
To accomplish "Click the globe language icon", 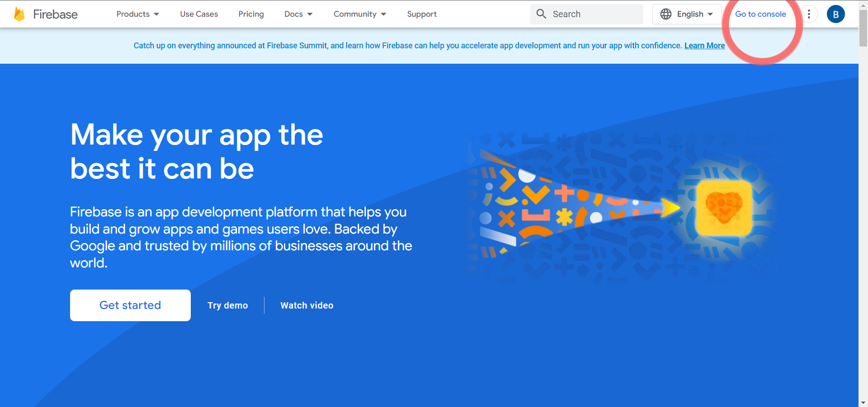I will [x=666, y=14].
